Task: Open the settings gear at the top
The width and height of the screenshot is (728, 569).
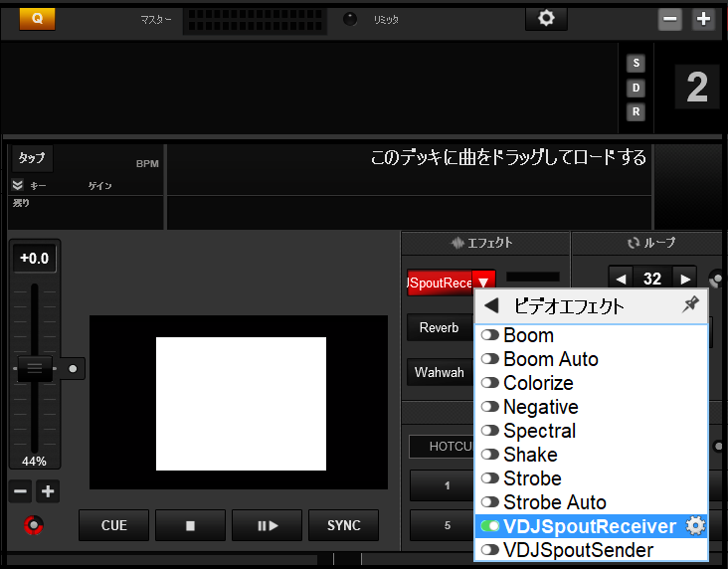Action: [546, 19]
